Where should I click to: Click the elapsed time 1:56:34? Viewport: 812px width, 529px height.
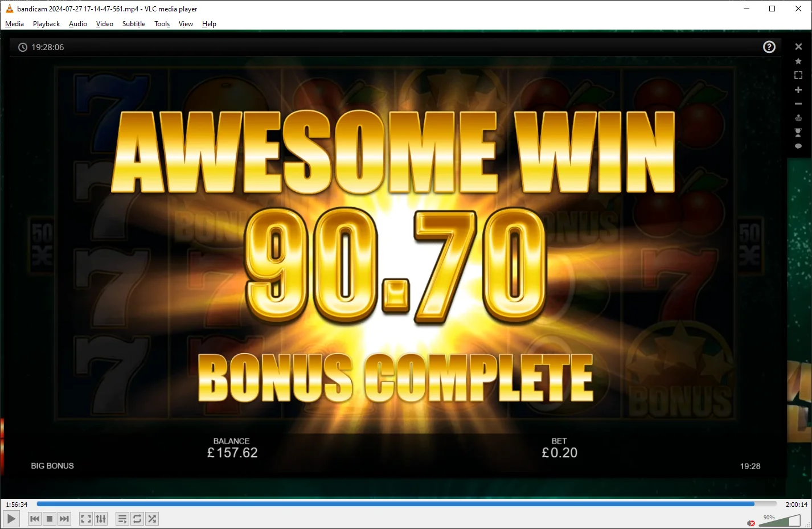17,505
